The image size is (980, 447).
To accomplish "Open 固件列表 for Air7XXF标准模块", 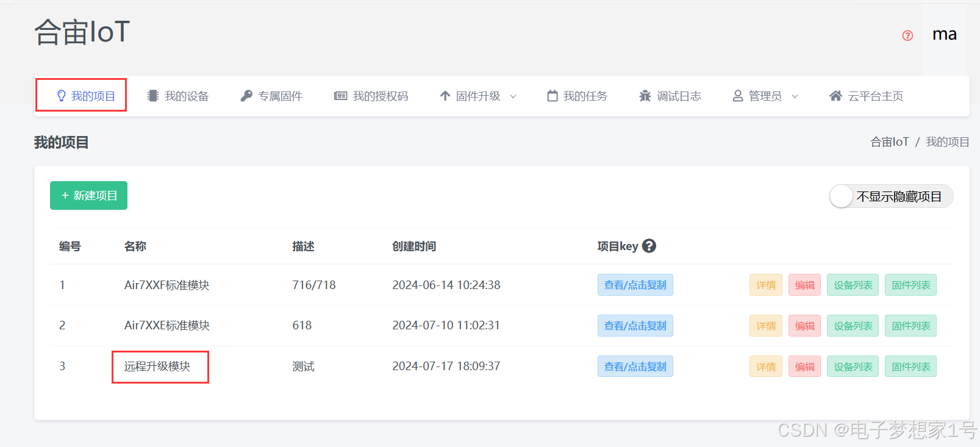I will pos(910,285).
